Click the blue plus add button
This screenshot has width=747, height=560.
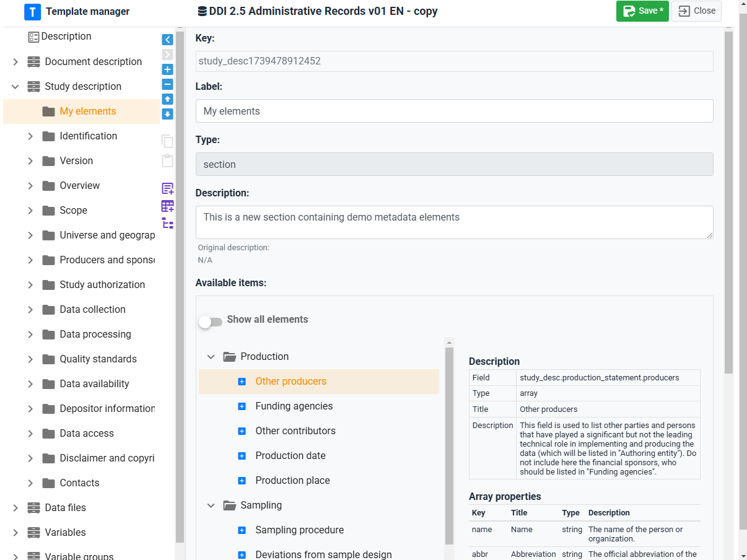tap(167, 69)
